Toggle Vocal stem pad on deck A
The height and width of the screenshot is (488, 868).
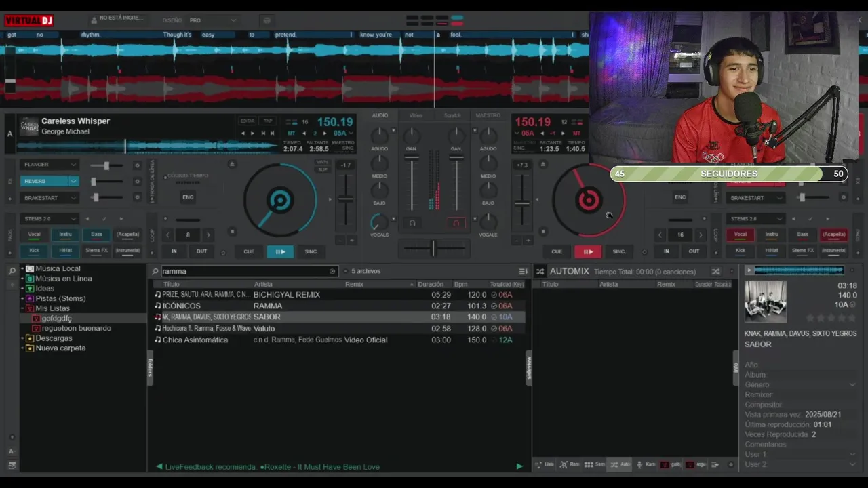point(34,235)
